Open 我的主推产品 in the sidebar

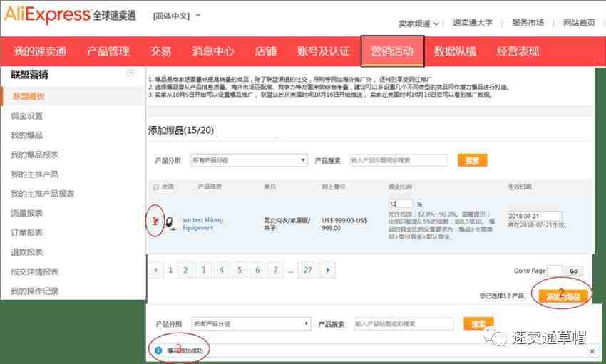tap(35, 175)
